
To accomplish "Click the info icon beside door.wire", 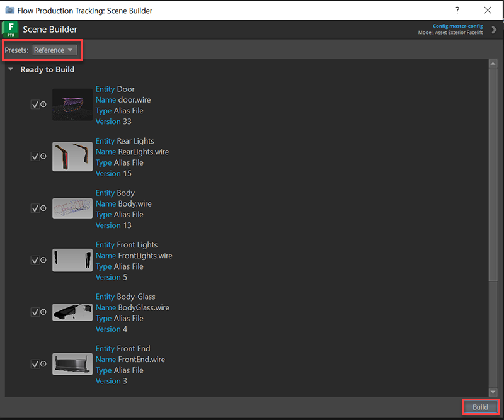I will tap(43, 104).
